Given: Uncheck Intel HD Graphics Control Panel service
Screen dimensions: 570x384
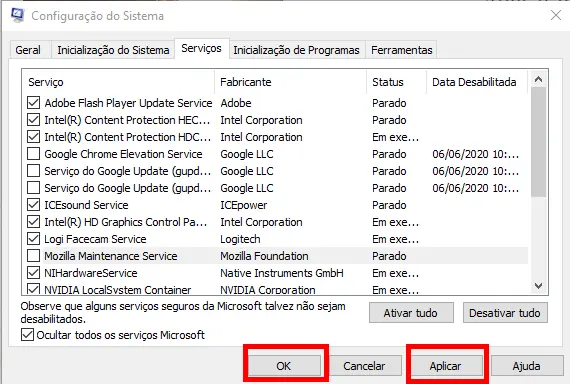Looking at the screenshot, I should coord(33,222).
